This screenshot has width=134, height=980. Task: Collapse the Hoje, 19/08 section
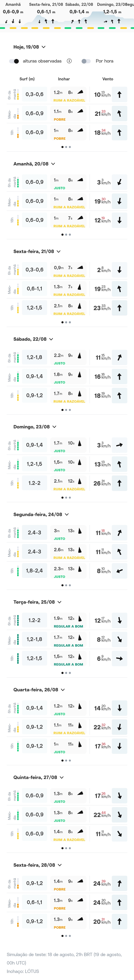pyautogui.click(x=43, y=47)
